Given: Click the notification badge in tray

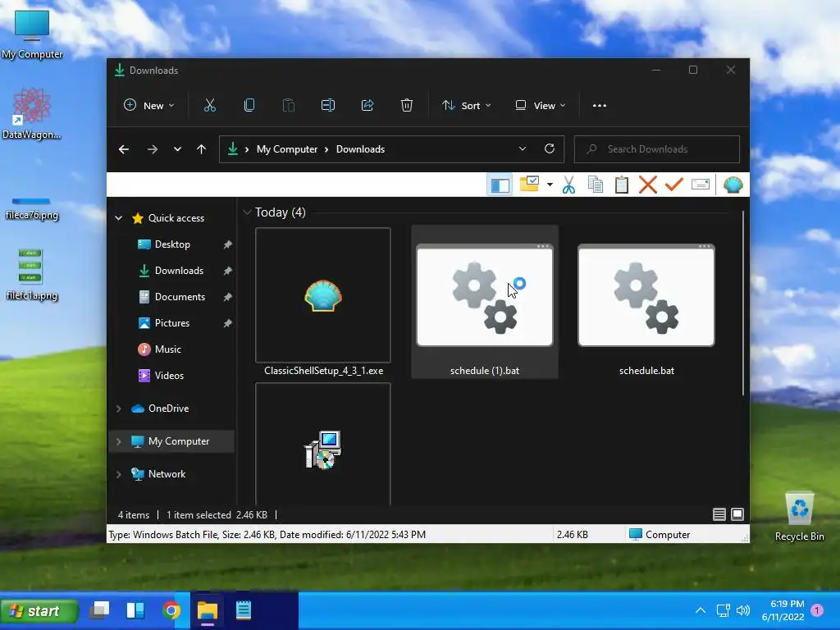Looking at the screenshot, I should point(817,610).
